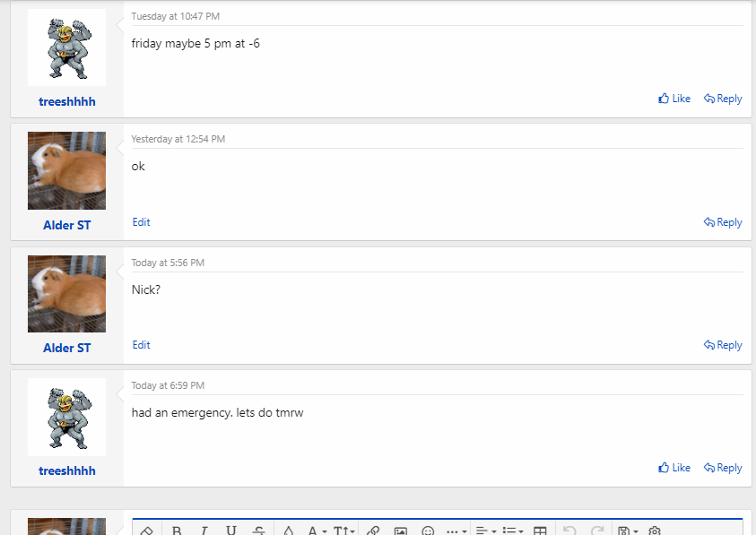Open the text color droplet picker

coord(288,530)
